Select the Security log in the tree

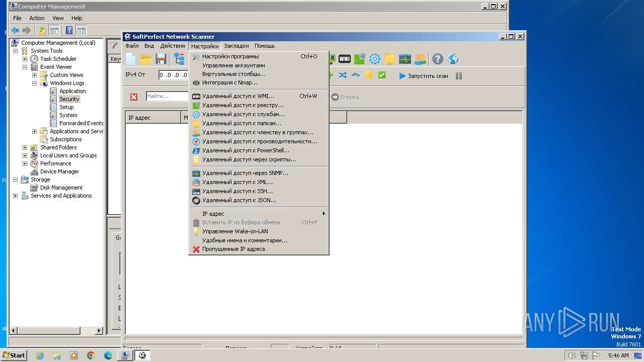tap(69, 99)
